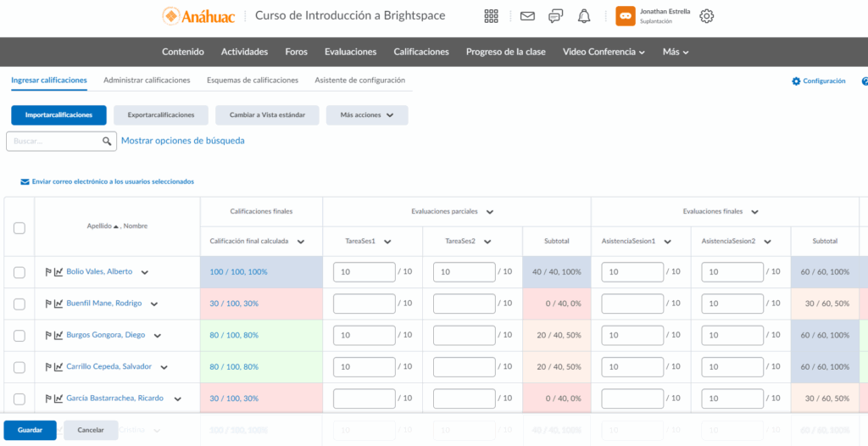
Task: Select the checkbox for Buenfil Mane, Rodrigo
Action: coord(19,304)
